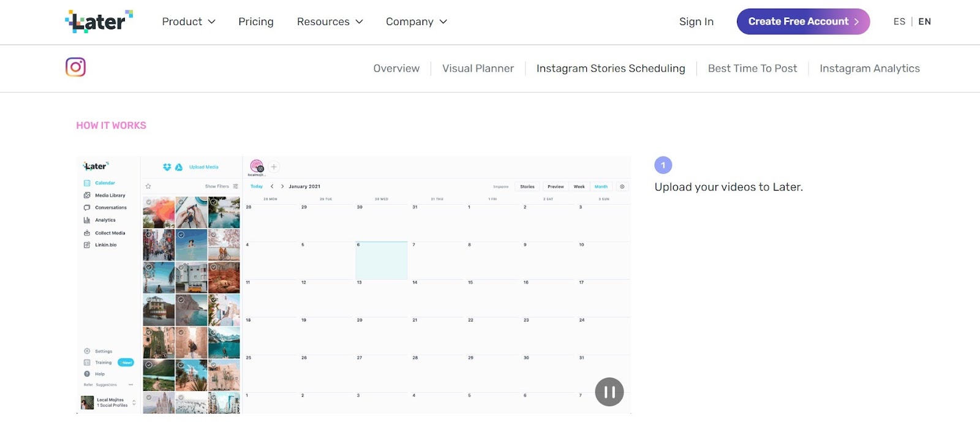Screen dimensions: 980x440
Task: Switch to the Overview tab
Action: (396, 69)
